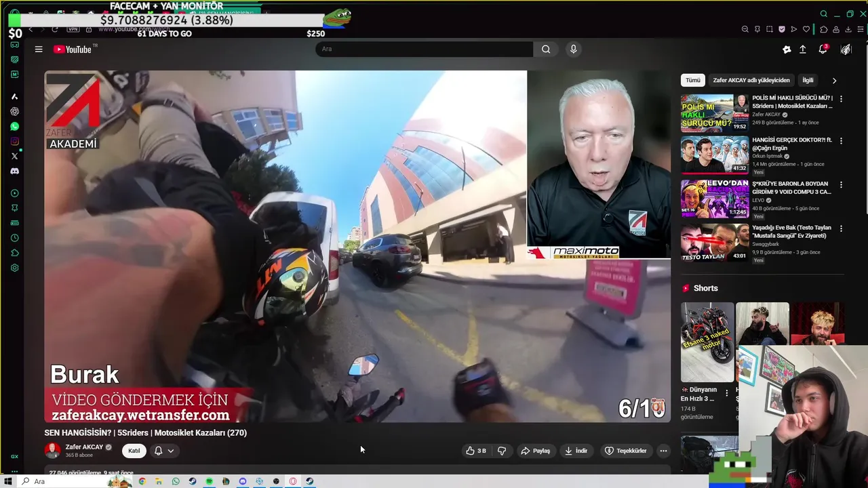This screenshot has width=868, height=488.
Task: Open Zafer AKCAY channel avatar
Action: coord(52,451)
